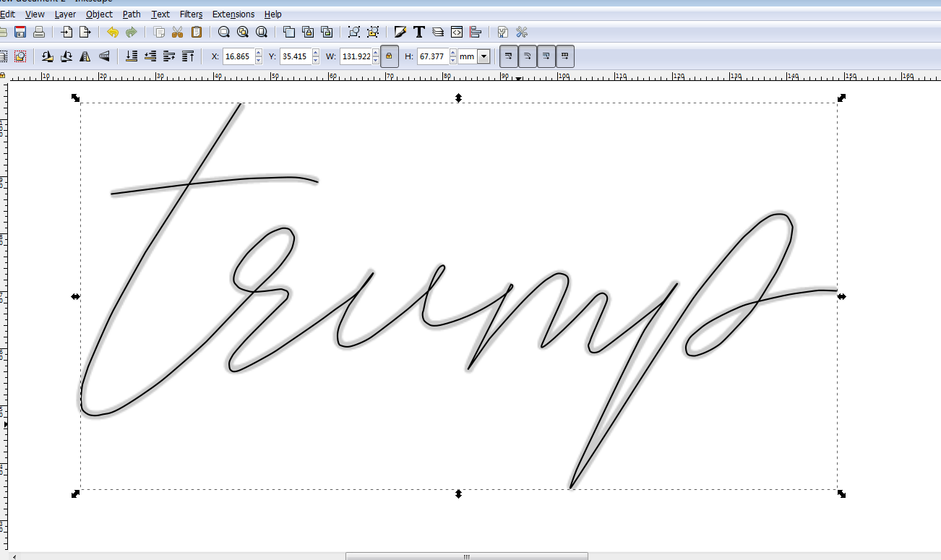Increase the W width value stepper
Screen dimensions: 941x560
coord(375,52)
